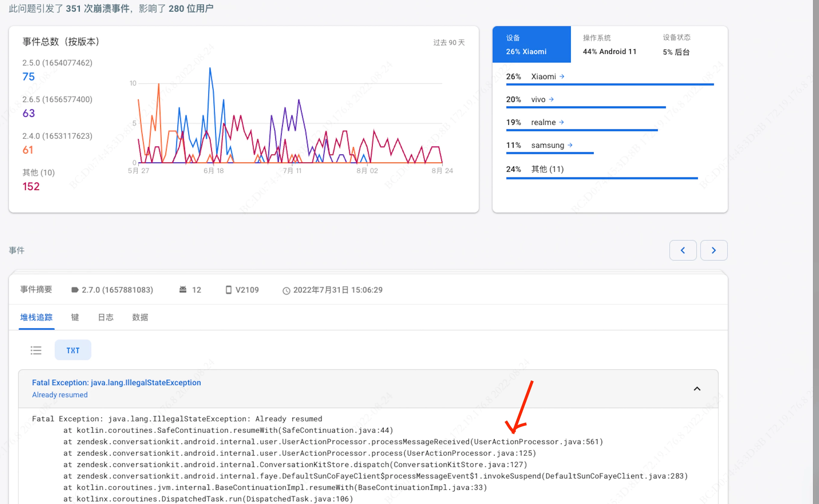Click the arrow next to Xiaomi
The image size is (819, 504).
click(x=562, y=76)
